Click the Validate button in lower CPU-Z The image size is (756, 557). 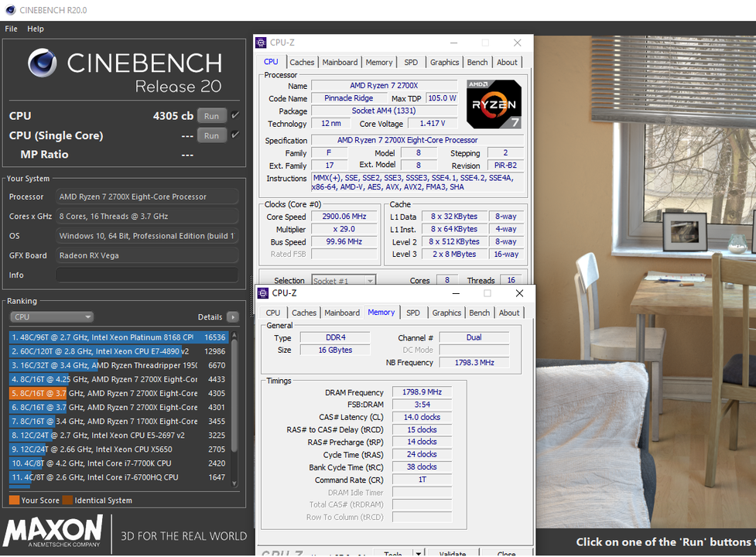click(x=453, y=553)
